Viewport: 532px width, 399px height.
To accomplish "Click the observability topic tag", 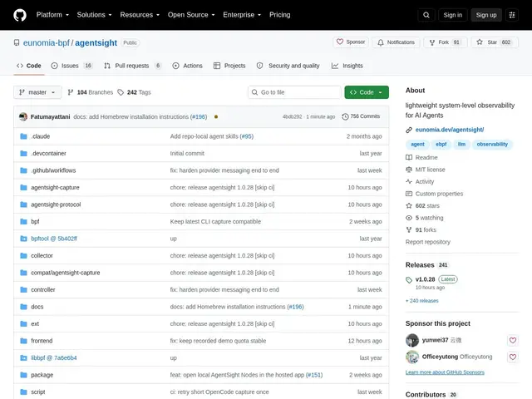I will point(492,144).
